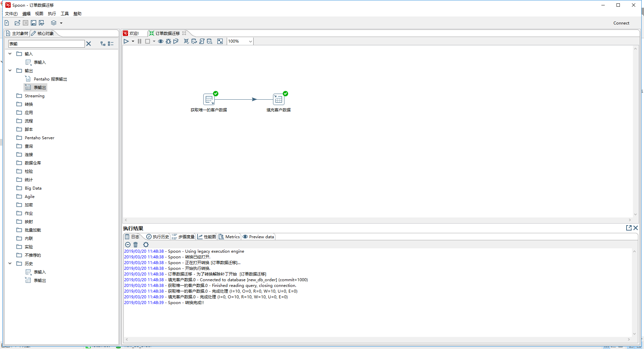
Task: Click the step search input field
Action: point(46,44)
